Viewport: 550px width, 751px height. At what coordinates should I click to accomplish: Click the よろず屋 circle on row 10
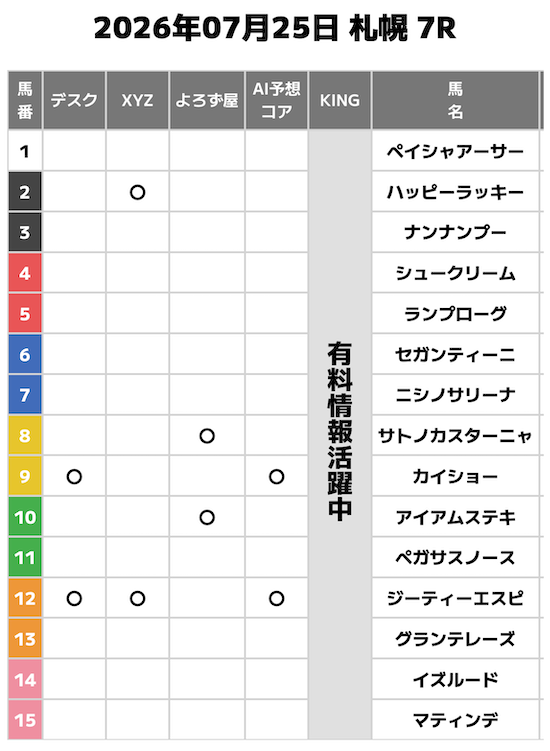[207, 517]
